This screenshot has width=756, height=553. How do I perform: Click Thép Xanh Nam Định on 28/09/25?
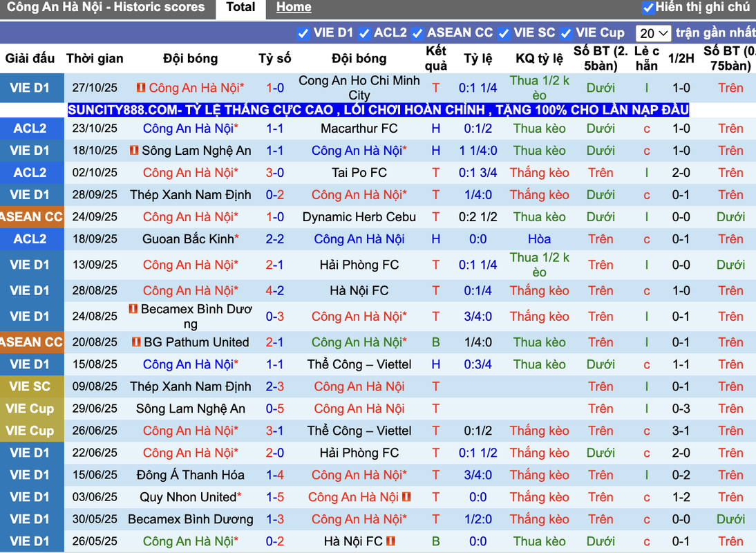tap(191, 195)
